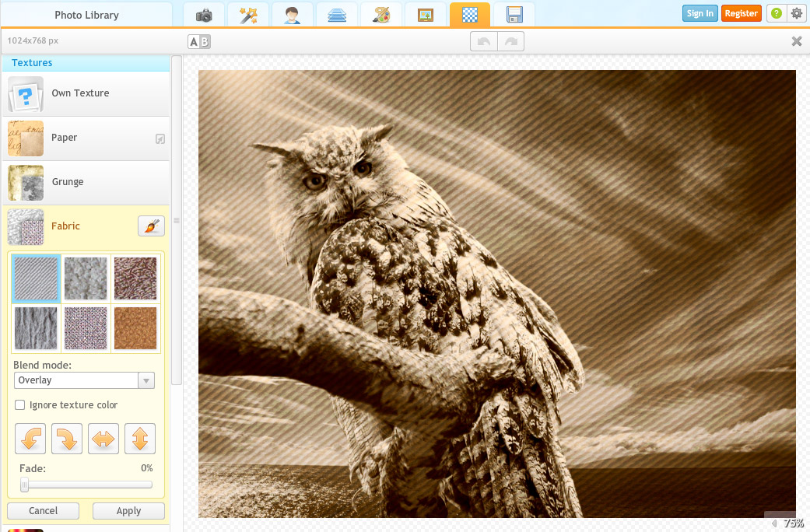Open the picture frames tab
Image resolution: width=810 pixels, height=532 pixels.
tap(426, 15)
